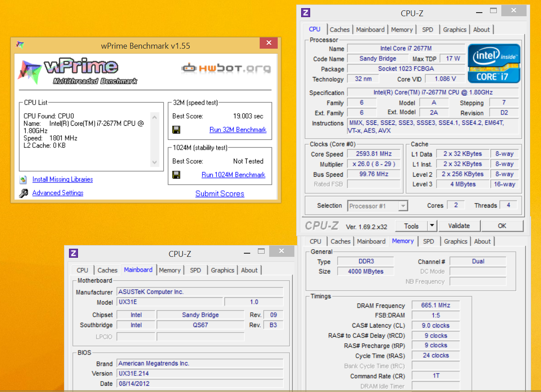Click the Core Speed value 2593.81 MHz
The image size is (541, 392).
374,154
